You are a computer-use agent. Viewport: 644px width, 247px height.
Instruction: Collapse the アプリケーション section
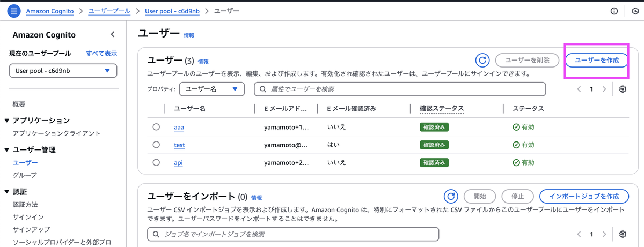pos(6,121)
